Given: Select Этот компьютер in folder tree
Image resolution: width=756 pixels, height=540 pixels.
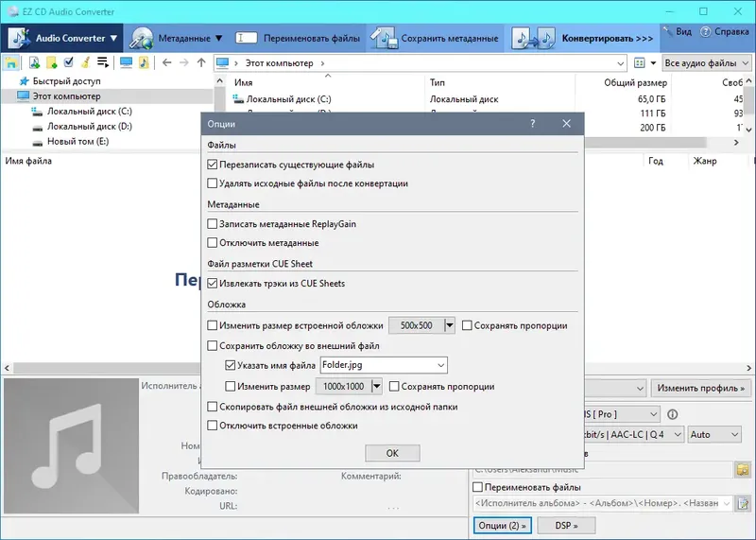Looking at the screenshot, I should pyautogui.click(x=66, y=96).
